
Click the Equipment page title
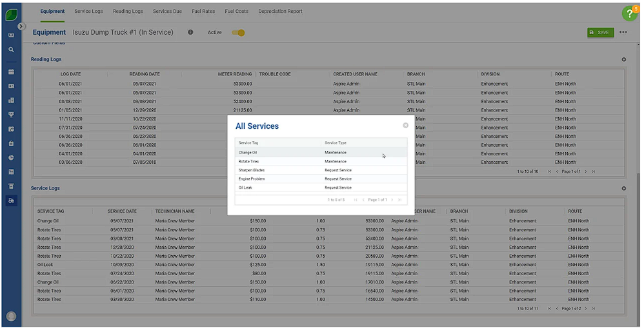tap(49, 32)
